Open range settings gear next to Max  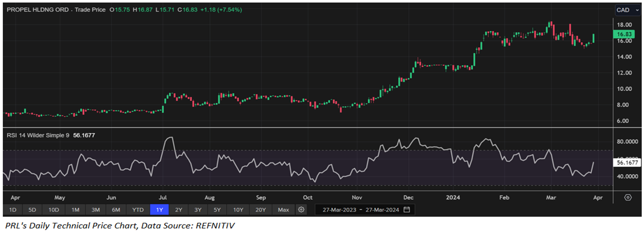[302, 209]
